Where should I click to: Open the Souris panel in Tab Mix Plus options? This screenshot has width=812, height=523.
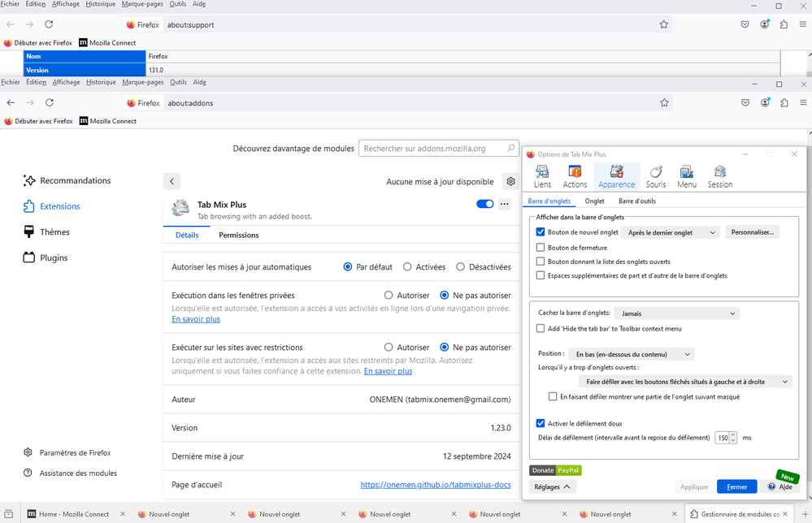pos(656,176)
